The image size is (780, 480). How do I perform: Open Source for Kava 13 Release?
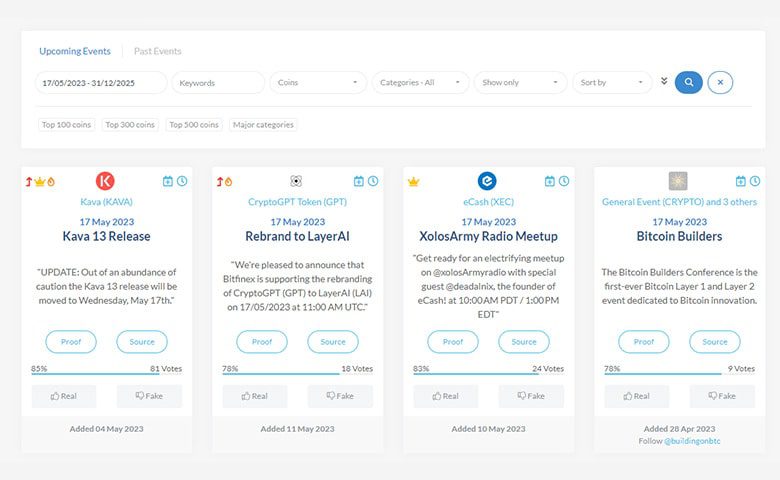click(x=142, y=342)
